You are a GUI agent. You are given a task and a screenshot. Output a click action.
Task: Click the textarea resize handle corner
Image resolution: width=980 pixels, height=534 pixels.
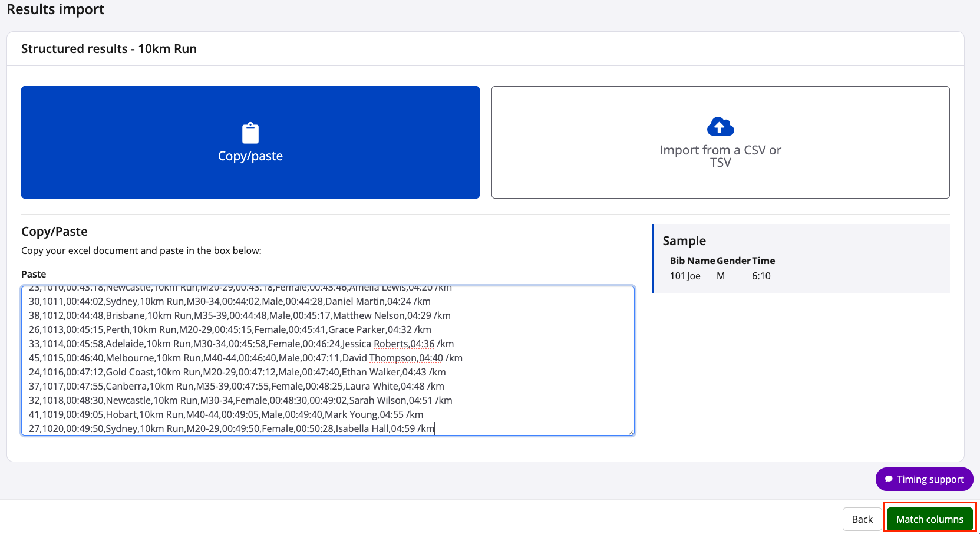pyautogui.click(x=631, y=432)
